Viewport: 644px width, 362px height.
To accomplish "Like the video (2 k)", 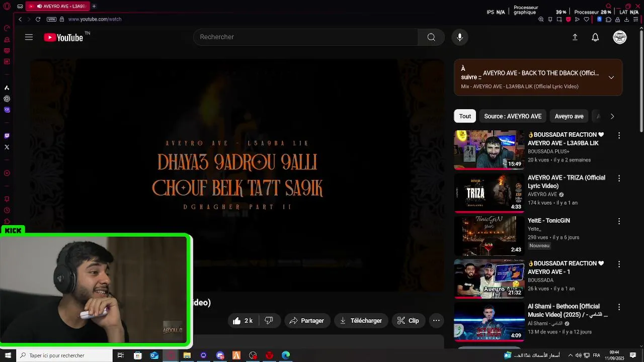I will point(243,320).
